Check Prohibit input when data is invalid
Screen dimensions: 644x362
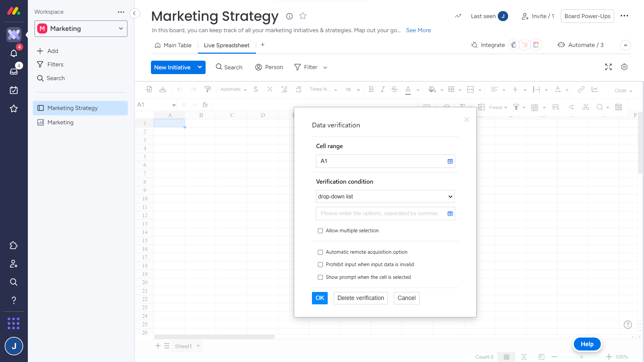[x=320, y=264]
